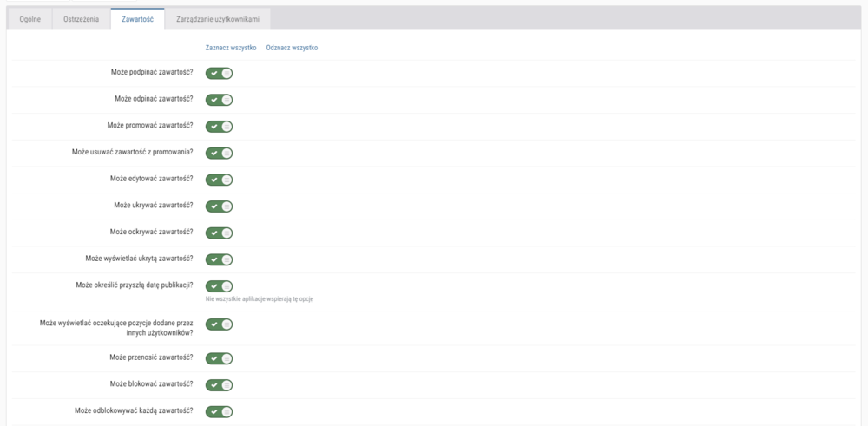Click the 'Może edytować zawartość?' label text
868x426 pixels.
click(x=151, y=179)
